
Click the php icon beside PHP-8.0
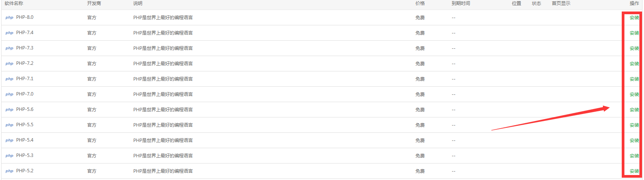[x=9, y=18]
